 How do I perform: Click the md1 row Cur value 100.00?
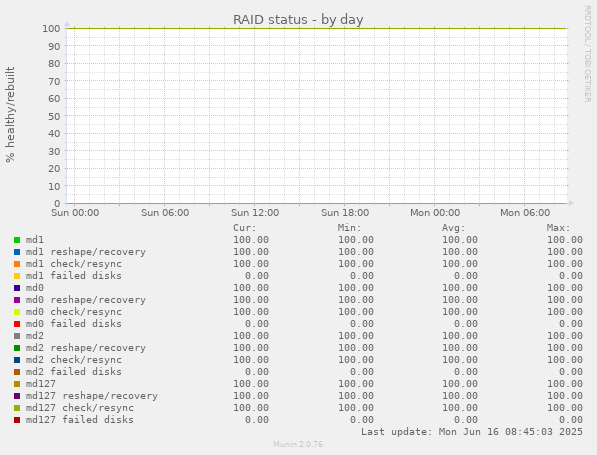point(251,240)
